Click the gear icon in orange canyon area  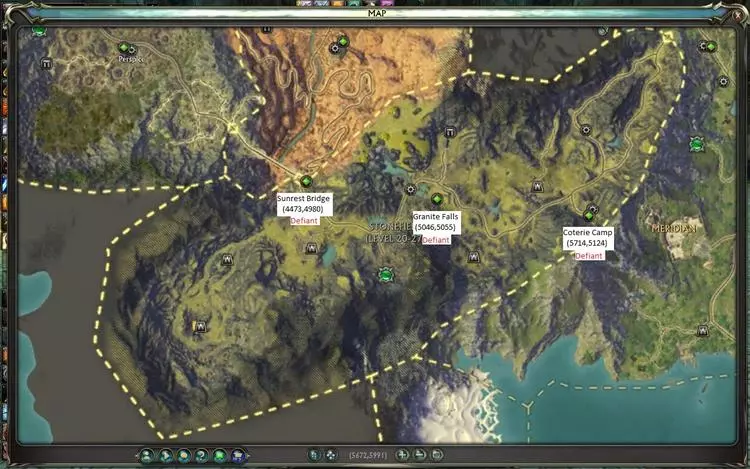coord(335,48)
